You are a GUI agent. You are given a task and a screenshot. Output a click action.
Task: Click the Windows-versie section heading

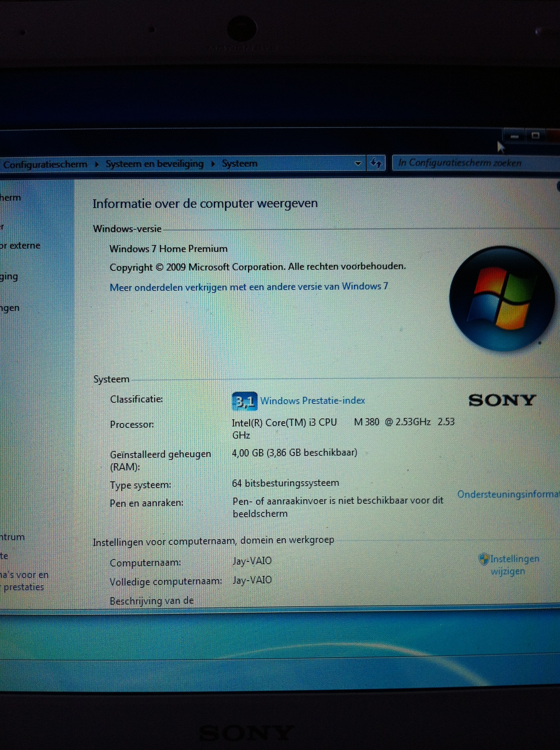[x=127, y=229]
